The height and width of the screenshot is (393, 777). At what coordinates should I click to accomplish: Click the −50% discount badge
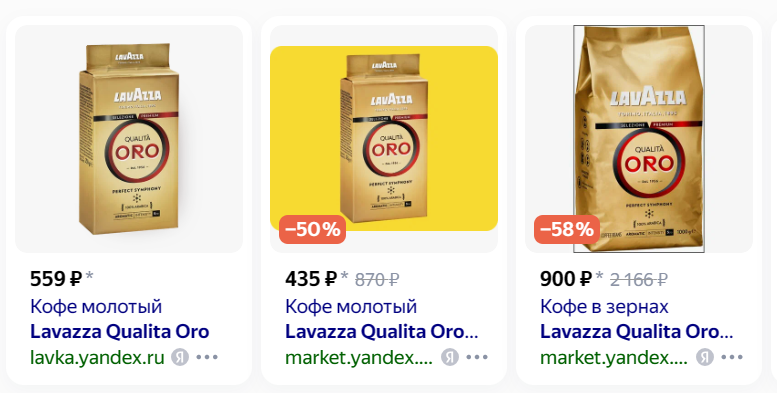312,229
